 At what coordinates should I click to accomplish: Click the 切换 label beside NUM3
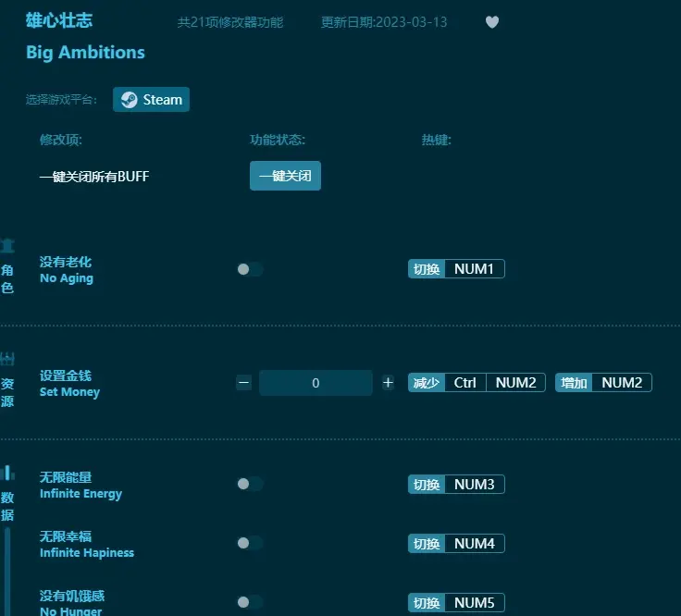[x=427, y=484]
